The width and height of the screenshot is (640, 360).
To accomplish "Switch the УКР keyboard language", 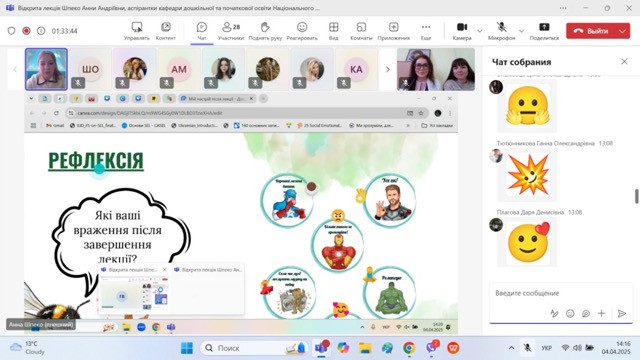I will click(547, 348).
